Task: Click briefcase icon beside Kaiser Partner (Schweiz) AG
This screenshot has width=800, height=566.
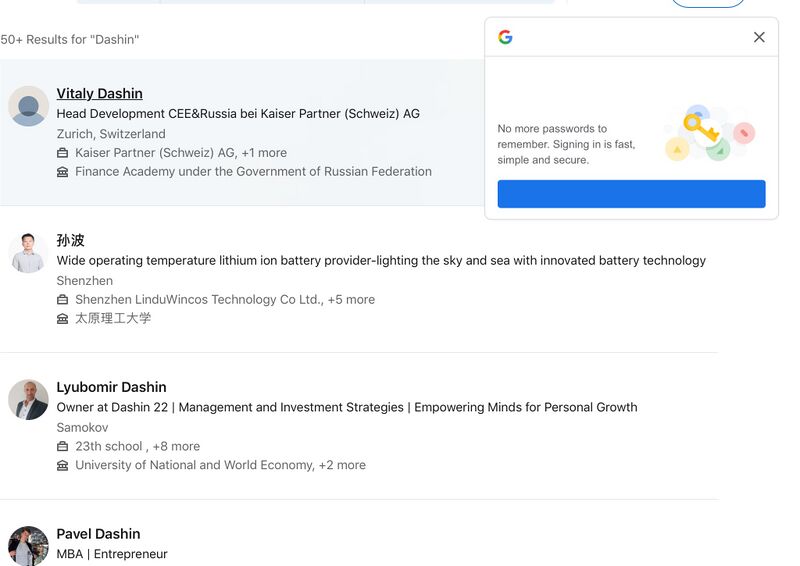Action: click(x=63, y=153)
